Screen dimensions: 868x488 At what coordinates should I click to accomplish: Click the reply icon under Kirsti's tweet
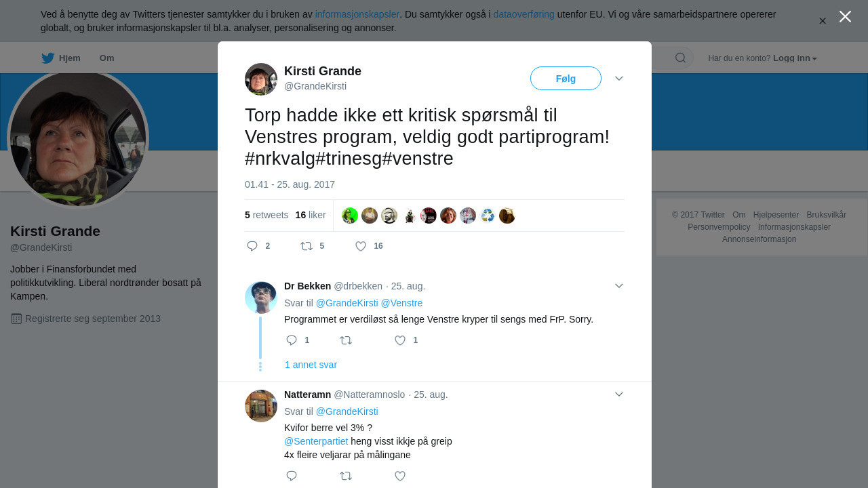(252, 246)
